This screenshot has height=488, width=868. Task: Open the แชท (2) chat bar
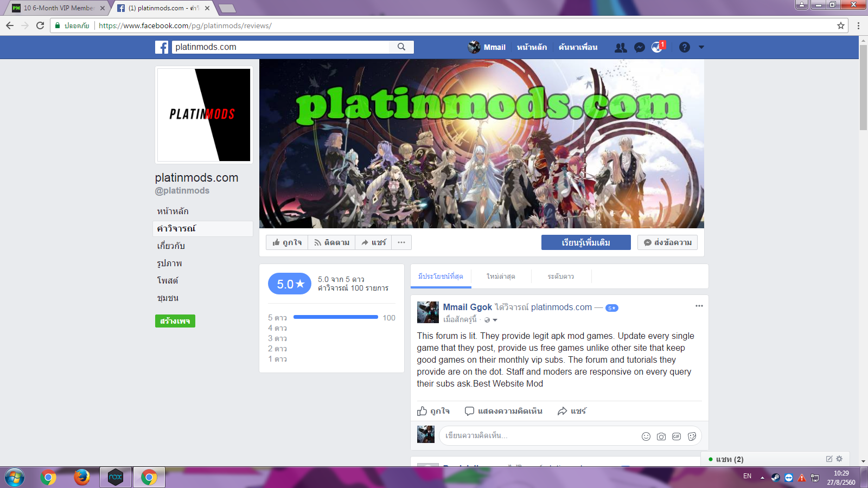pos(776,459)
